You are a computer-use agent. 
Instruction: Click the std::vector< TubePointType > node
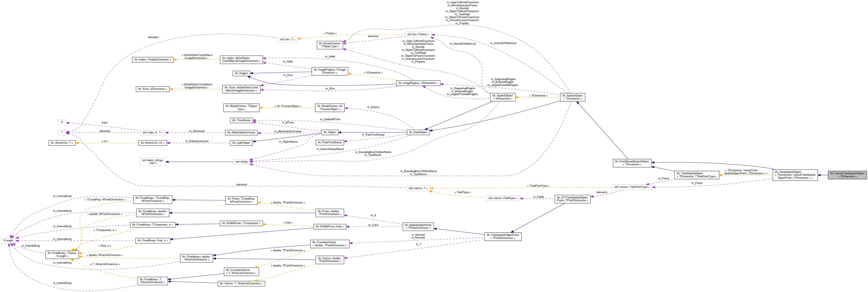click(632, 187)
